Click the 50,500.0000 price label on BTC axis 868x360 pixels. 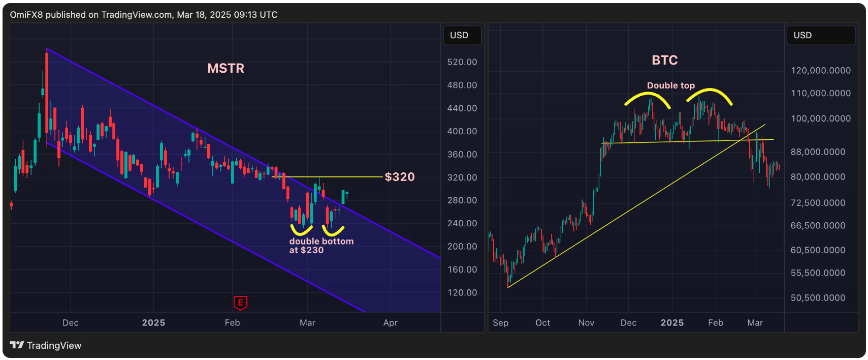[x=818, y=298]
